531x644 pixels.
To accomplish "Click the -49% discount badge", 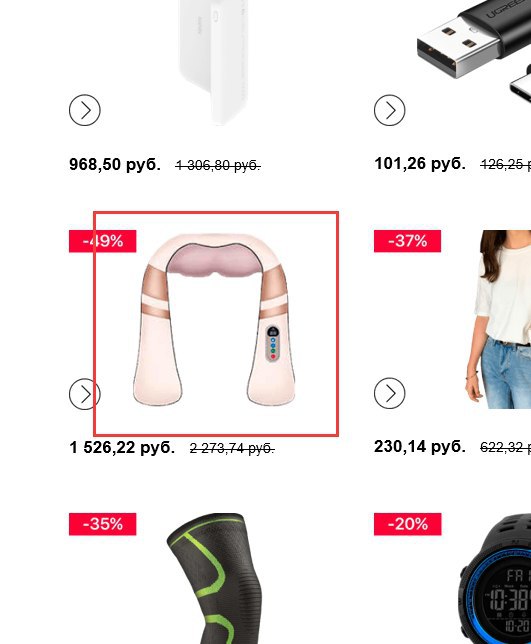I will [103, 241].
